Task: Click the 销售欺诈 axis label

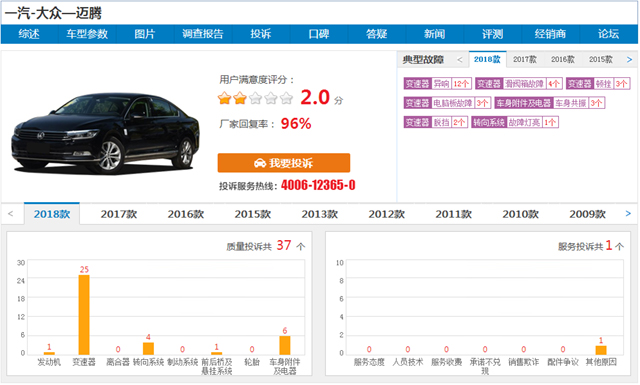Action: [x=524, y=362]
